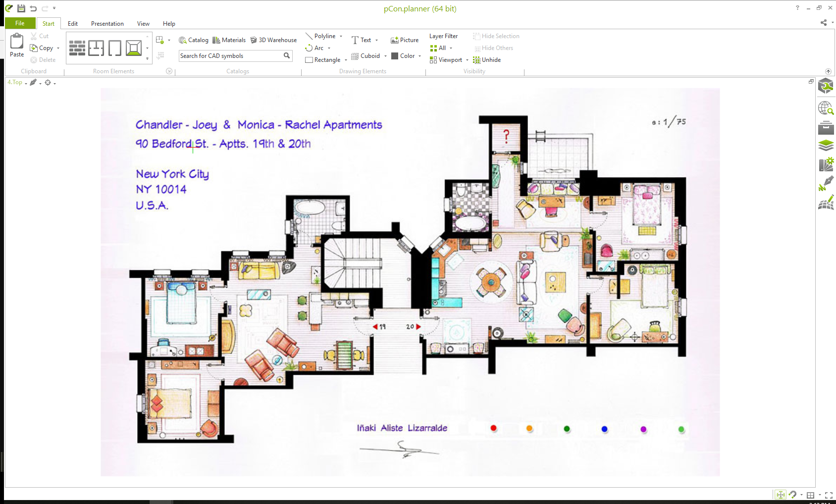Expand the Room Elements gallery list
The width and height of the screenshot is (836, 504).
click(147, 59)
